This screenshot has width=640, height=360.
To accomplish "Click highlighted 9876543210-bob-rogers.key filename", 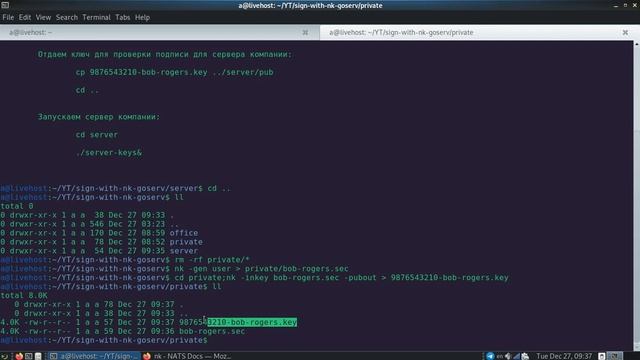I will click(x=238, y=322).
